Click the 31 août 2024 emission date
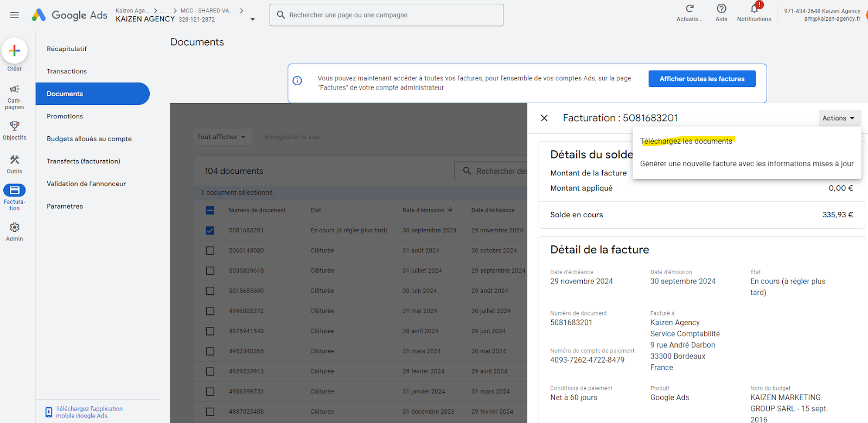Screen dimensions: 868x423 [420, 250]
